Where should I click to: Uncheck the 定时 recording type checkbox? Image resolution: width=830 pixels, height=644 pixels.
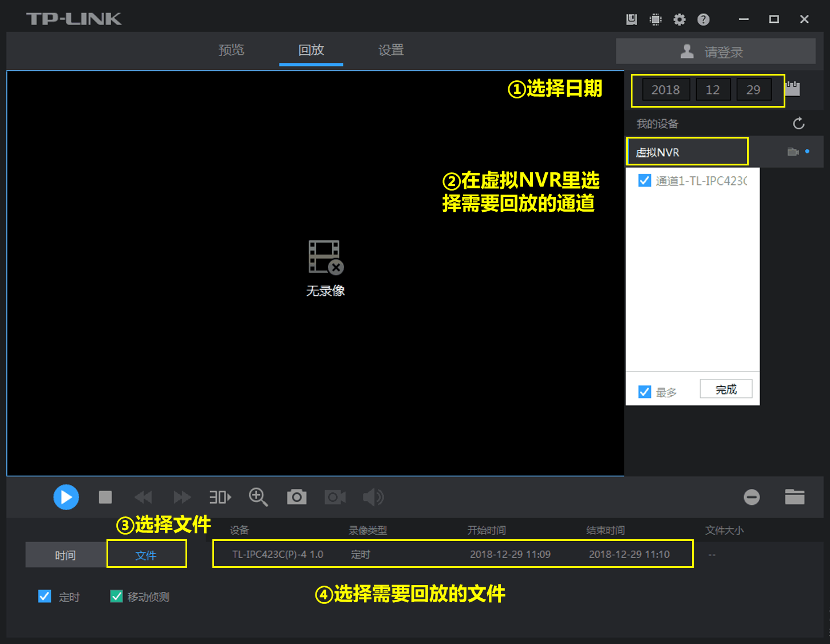45,596
